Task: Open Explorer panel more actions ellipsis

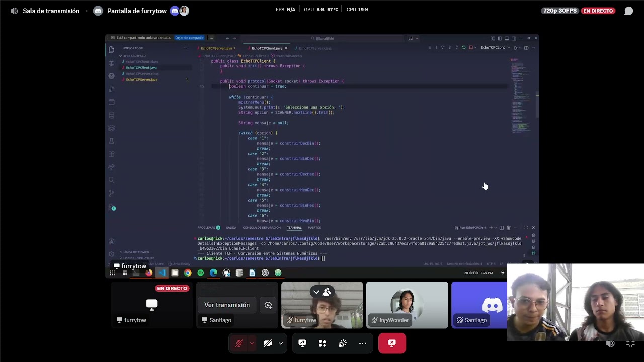Action: 186,48
